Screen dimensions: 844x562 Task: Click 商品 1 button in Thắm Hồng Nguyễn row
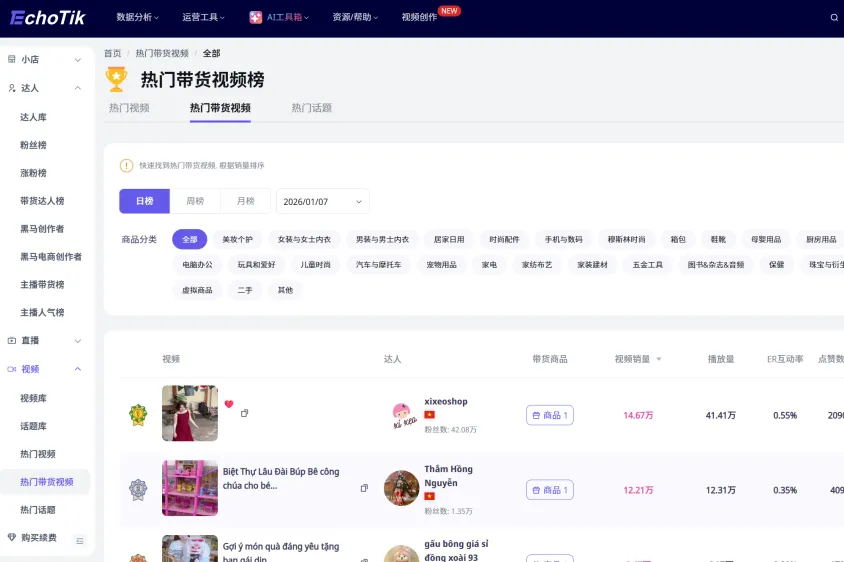[550, 490]
